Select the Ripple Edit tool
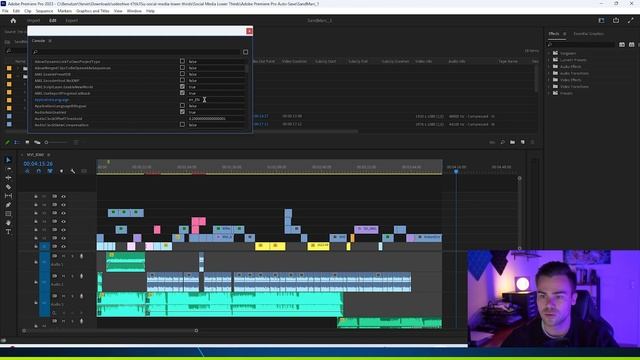The width and height of the screenshot is (640, 360). click(8, 178)
